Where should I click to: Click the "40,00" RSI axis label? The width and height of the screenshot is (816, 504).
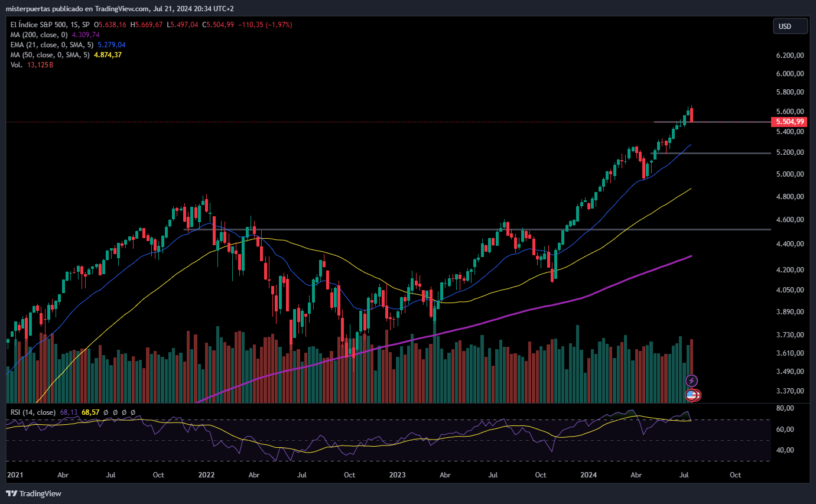pos(784,450)
